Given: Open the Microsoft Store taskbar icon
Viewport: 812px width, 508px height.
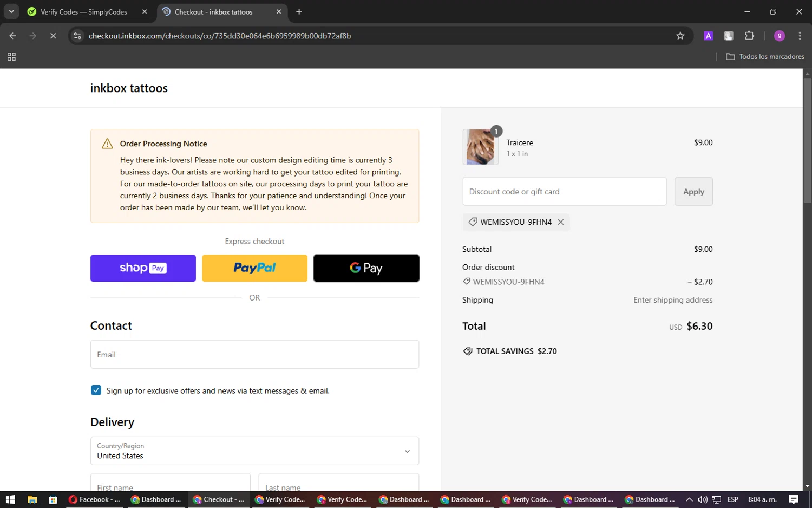Looking at the screenshot, I should tap(53, 499).
